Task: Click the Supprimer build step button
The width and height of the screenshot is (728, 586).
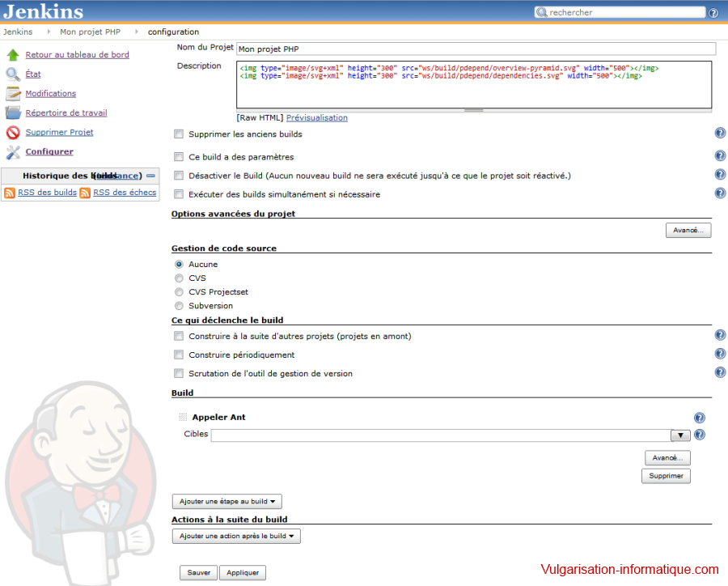Action: click(666, 476)
